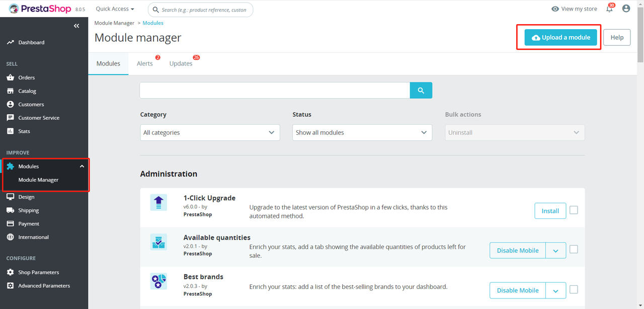Screen dimensions: 644x309
Task: Click the Best brands module icon
Action: coord(158,281)
